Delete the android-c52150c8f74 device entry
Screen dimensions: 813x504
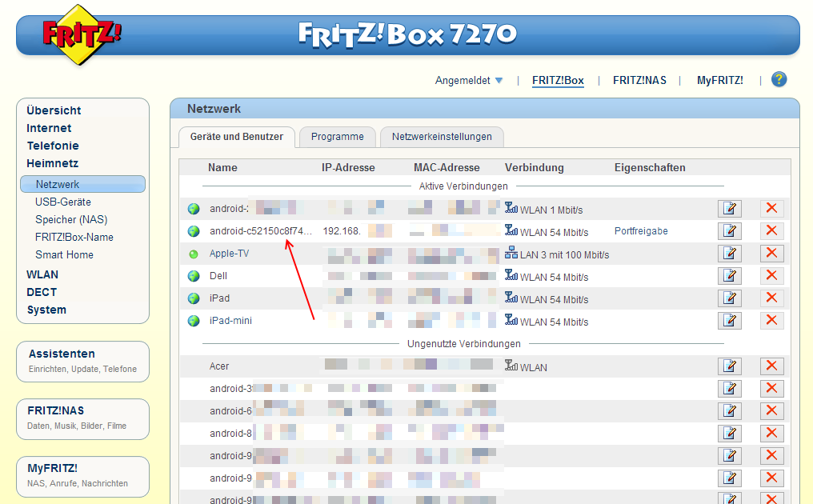(771, 230)
